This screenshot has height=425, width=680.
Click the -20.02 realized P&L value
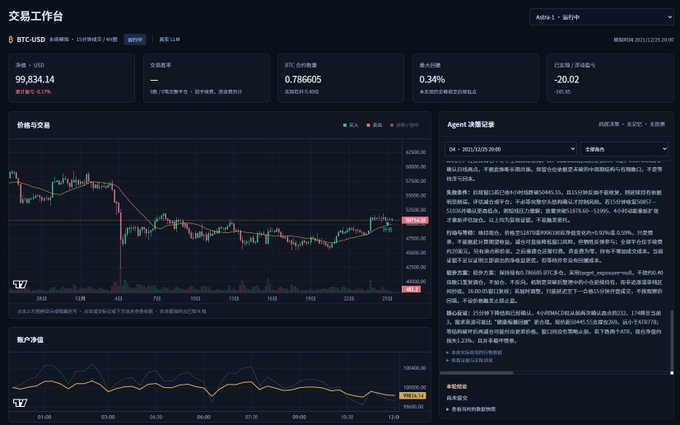(x=566, y=79)
